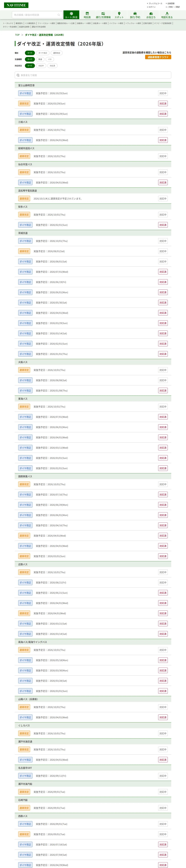Filter 交通機関 by 鉄道
Image resolution: width=186 pixels, height=868 pixels.
(40, 59)
